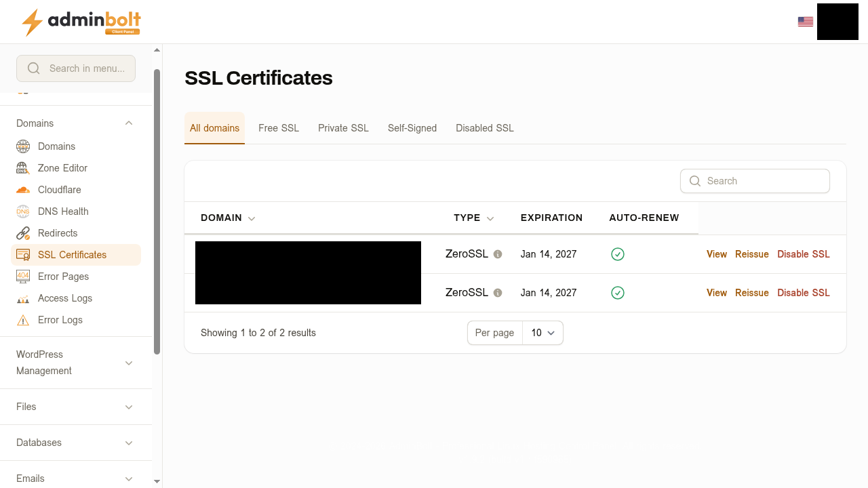Sort by the DOMAIN column header
Screen dimensions: 868x488
pos(228,218)
